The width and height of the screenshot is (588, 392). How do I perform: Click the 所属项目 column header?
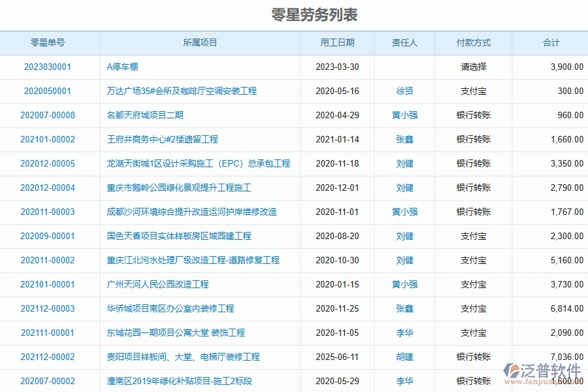pos(200,42)
